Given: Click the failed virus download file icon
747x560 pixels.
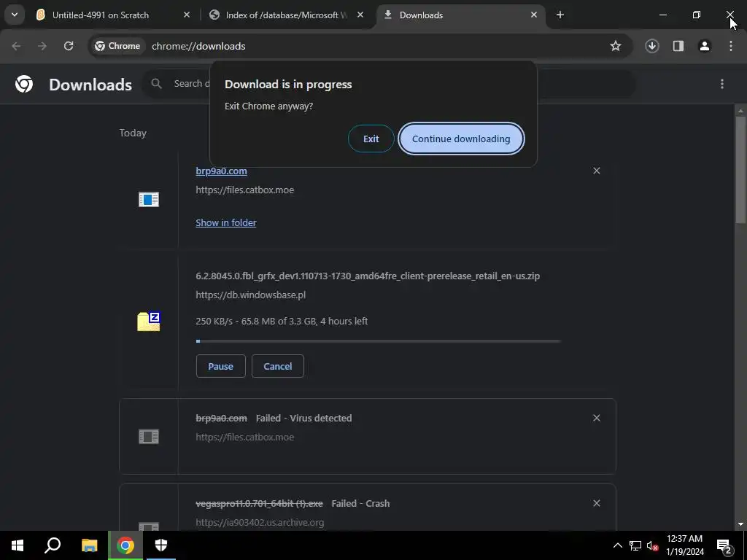Looking at the screenshot, I should pos(149,436).
